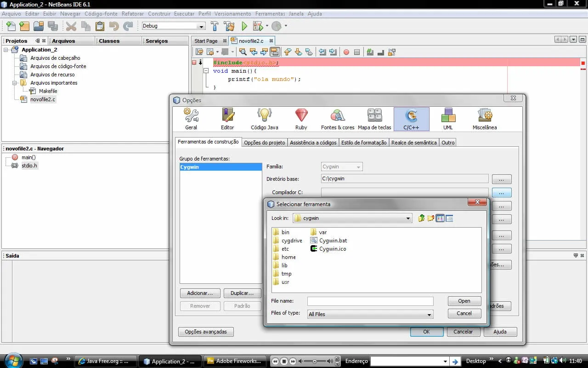Open the Código Java options category
Viewport: 588px width, 368px height.
(x=264, y=119)
